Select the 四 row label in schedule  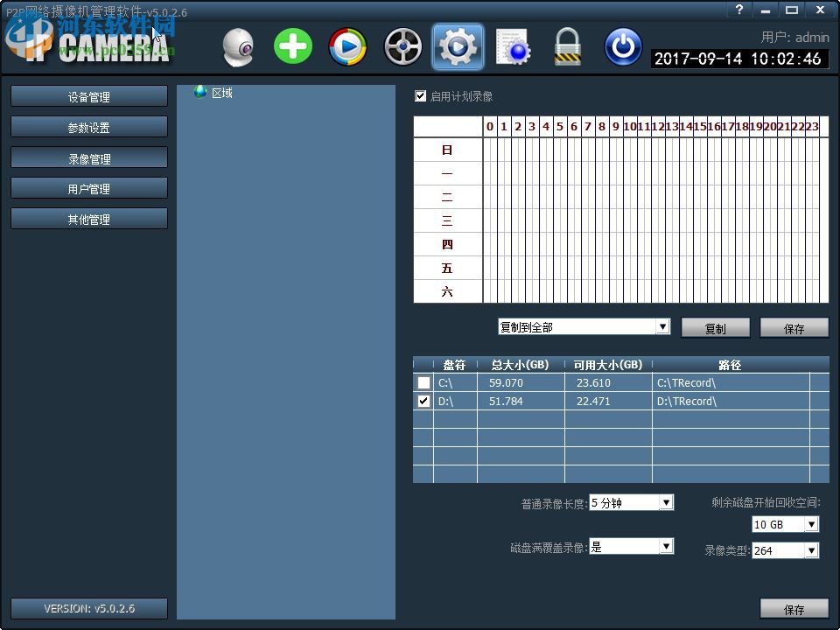447,244
